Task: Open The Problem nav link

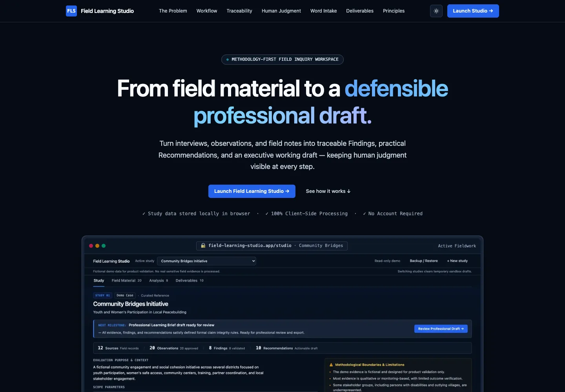Action: (x=173, y=11)
